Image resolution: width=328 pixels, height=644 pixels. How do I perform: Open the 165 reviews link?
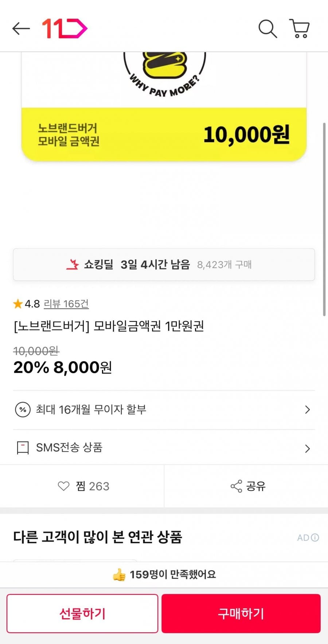pyautogui.click(x=66, y=304)
